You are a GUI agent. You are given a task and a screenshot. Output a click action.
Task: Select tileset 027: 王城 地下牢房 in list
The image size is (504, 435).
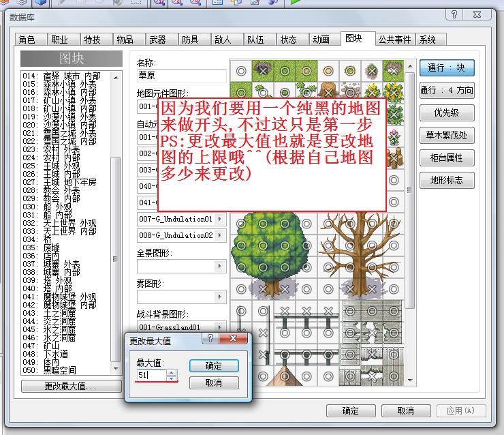click(x=66, y=182)
